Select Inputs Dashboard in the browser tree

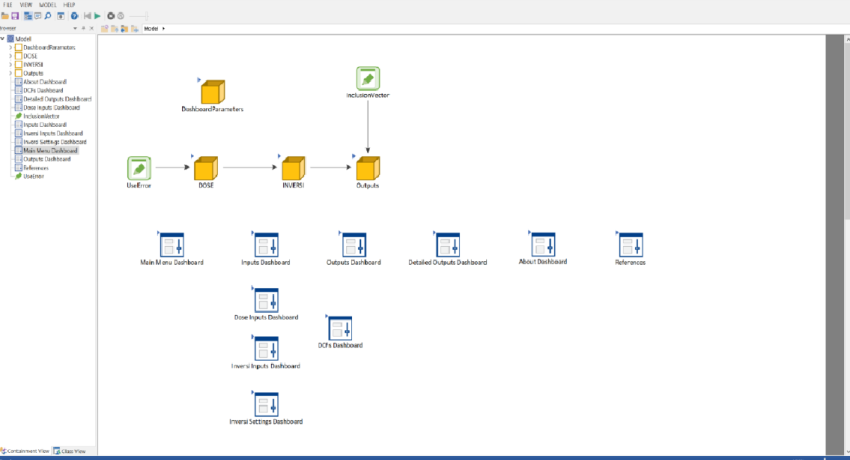tap(44, 125)
